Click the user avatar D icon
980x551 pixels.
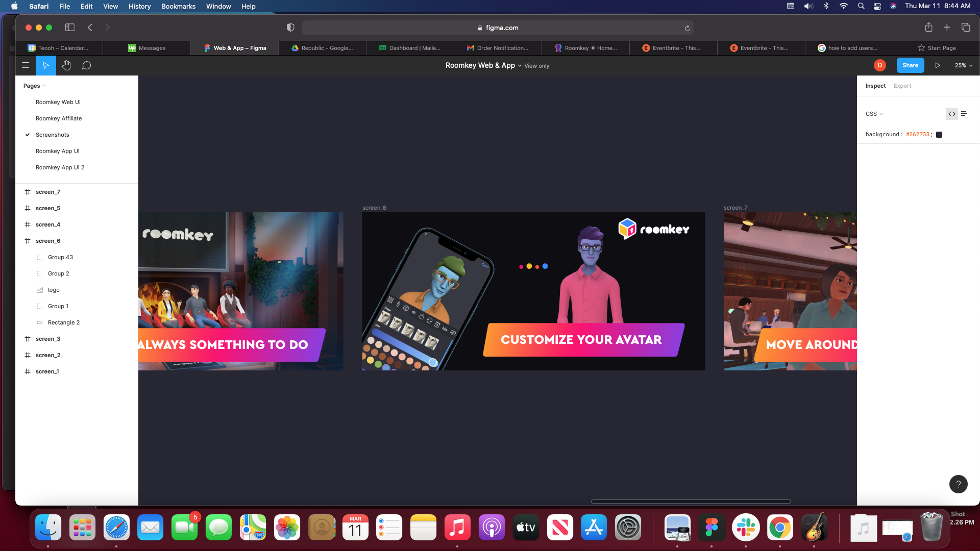(x=879, y=65)
